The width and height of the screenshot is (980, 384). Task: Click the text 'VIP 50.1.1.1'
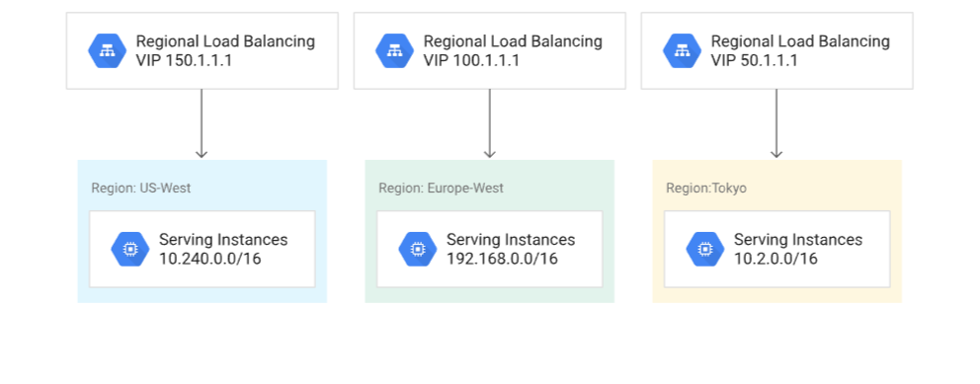click(x=755, y=61)
